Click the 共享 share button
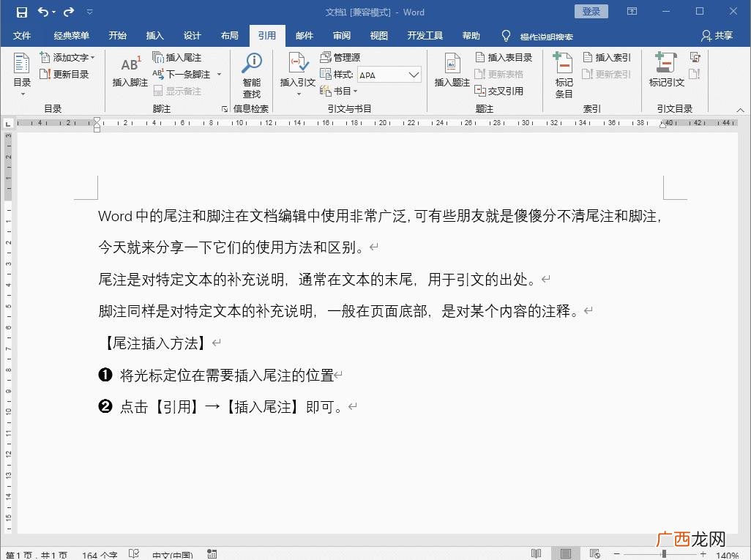 717,35
